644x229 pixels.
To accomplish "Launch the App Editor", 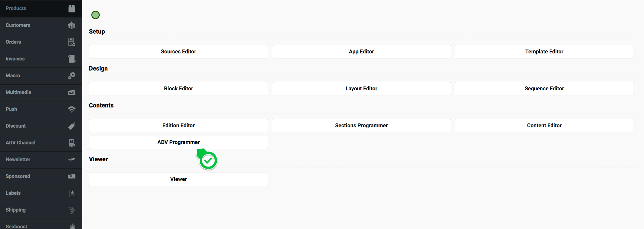I will [361, 52].
